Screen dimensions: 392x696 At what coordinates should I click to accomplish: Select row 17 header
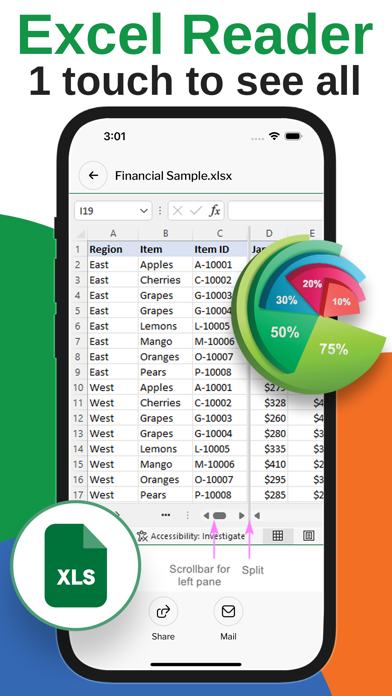pos(78,495)
